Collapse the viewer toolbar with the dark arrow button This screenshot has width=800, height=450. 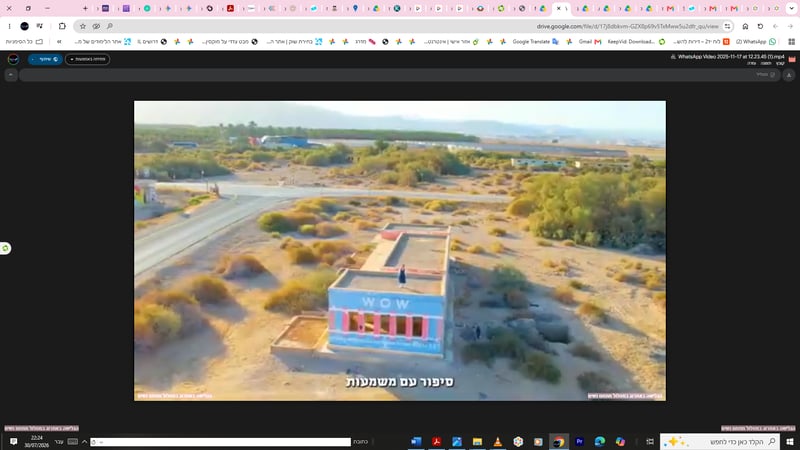point(11,75)
